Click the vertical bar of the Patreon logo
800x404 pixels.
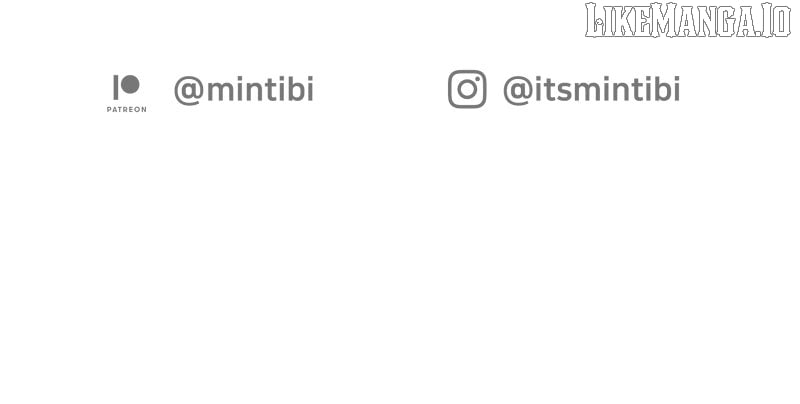[x=116, y=86]
